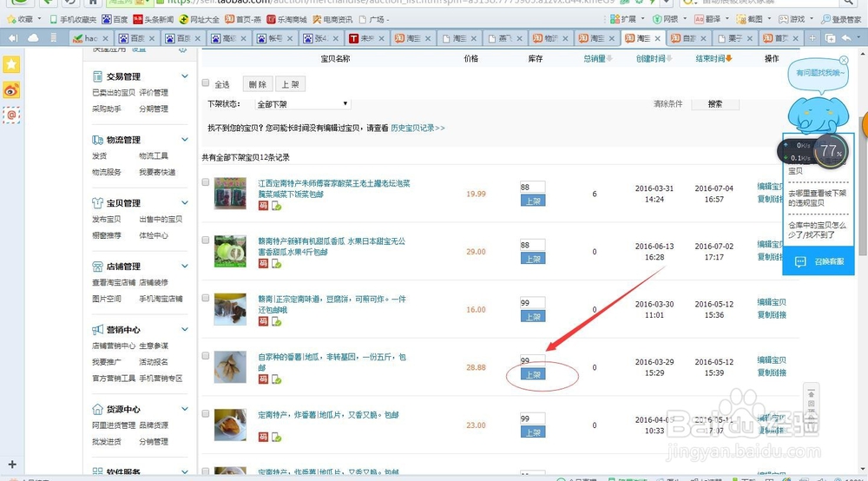Tick the 全选 select-all checkbox
Image resolution: width=868 pixels, height=481 pixels.
tap(206, 83)
